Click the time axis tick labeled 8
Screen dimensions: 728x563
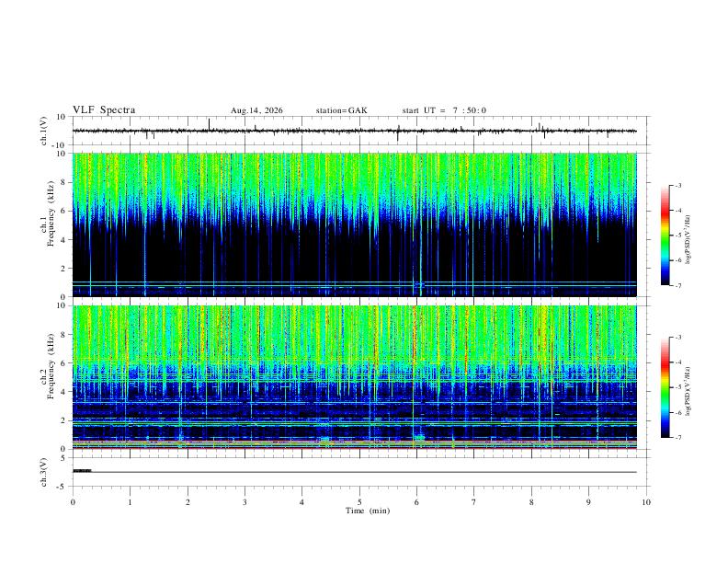point(531,502)
